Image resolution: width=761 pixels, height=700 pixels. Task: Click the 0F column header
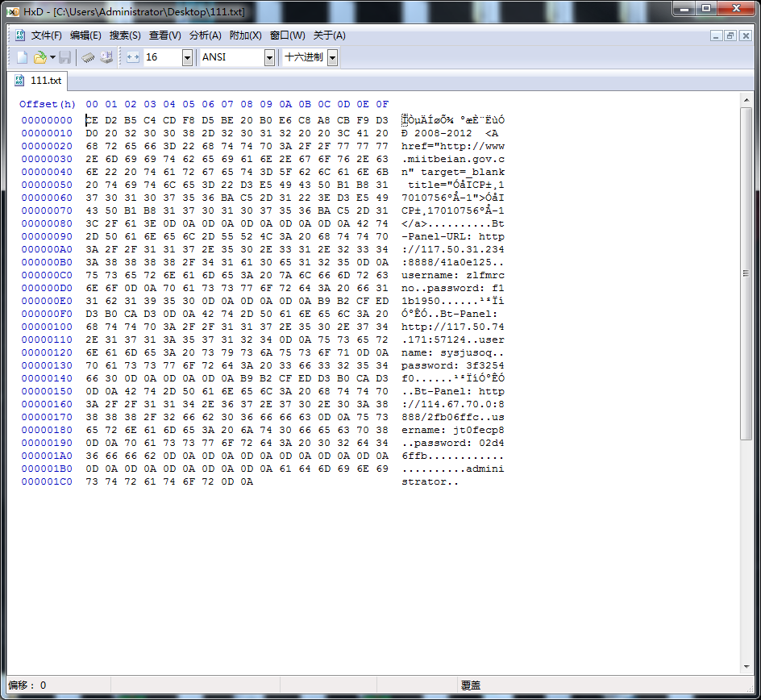click(382, 104)
